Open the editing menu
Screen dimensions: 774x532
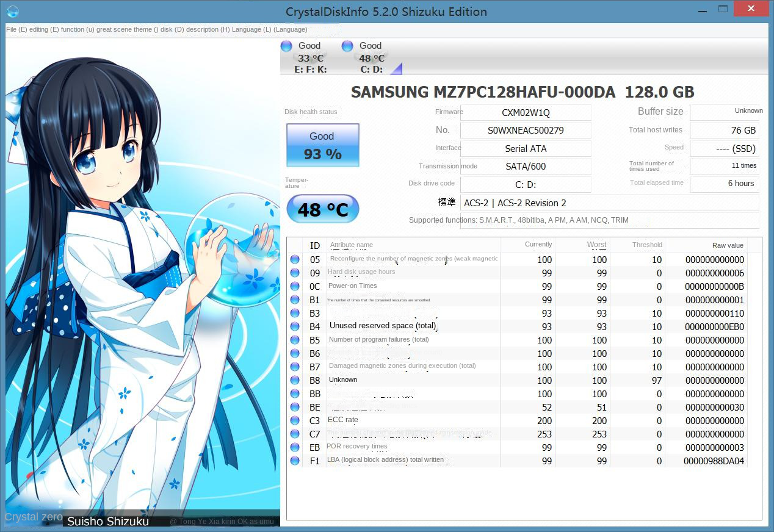point(44,29)
